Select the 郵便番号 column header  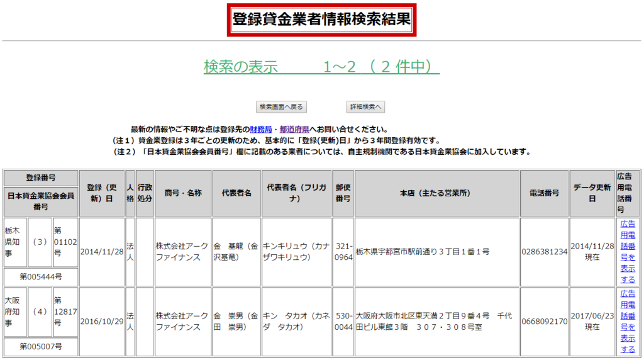[343, 193]
